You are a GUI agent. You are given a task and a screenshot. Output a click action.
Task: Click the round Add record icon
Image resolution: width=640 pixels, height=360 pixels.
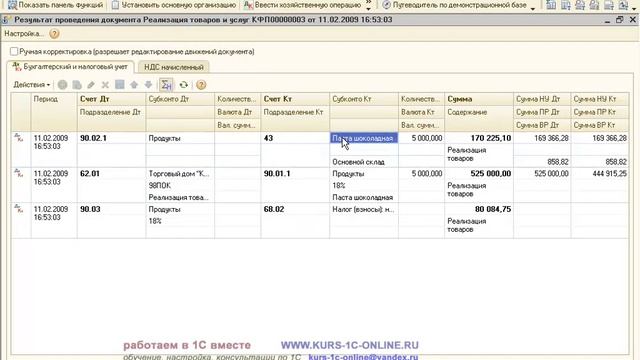(x=62, y=85)
